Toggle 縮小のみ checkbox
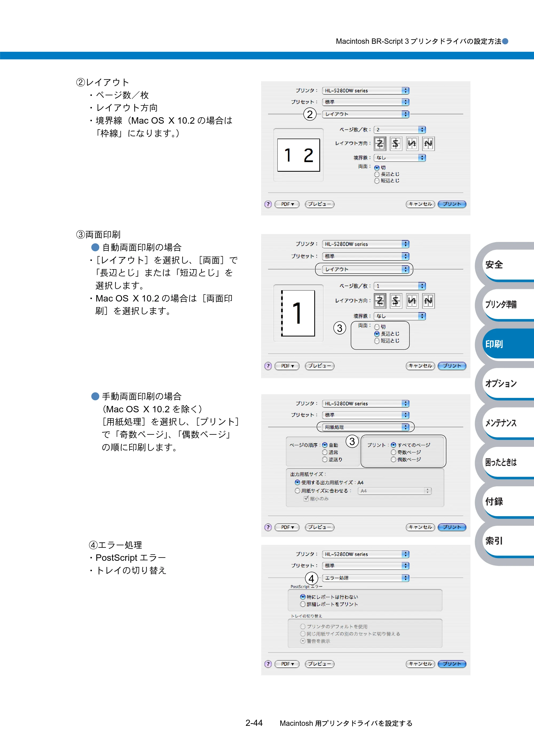This screenshot has height=756, width=534. click(x=306, y=499)
